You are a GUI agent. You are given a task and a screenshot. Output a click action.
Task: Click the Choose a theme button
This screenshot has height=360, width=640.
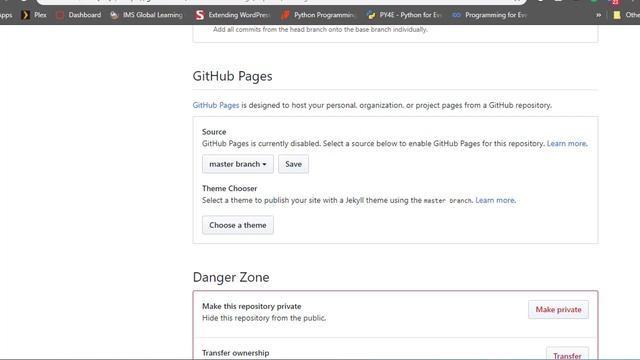click(238, 225)
